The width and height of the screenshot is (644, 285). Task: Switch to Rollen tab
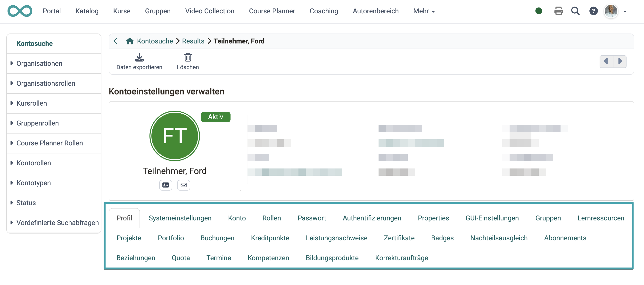tap(272, 218)
